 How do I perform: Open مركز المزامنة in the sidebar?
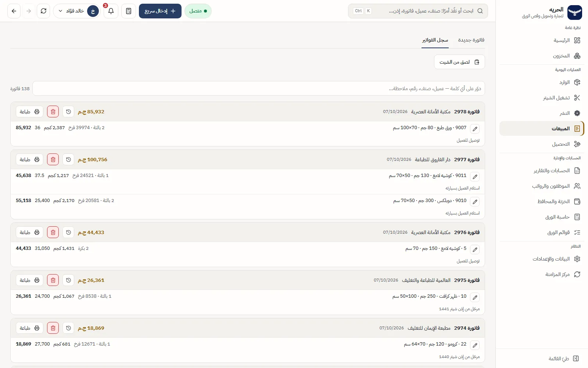coord(542,275)
